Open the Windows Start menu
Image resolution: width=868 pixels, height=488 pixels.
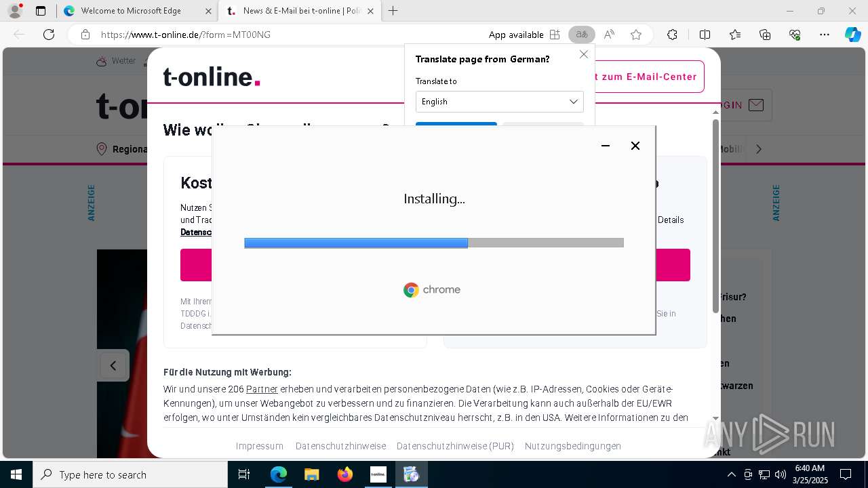(x=16, y=474)
